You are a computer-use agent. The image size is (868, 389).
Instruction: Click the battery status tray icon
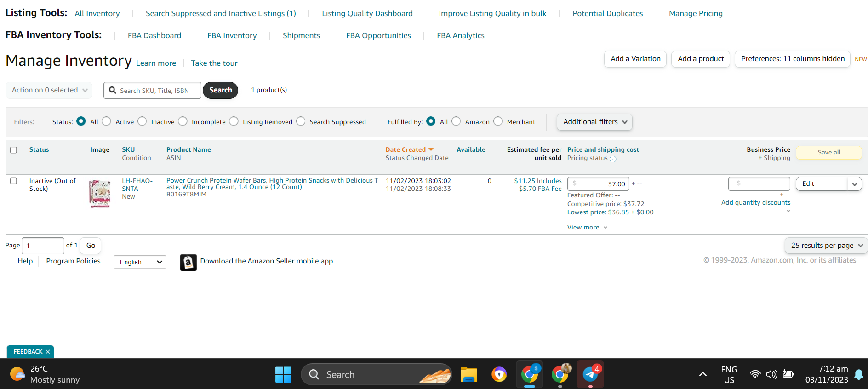coord(788,374)
